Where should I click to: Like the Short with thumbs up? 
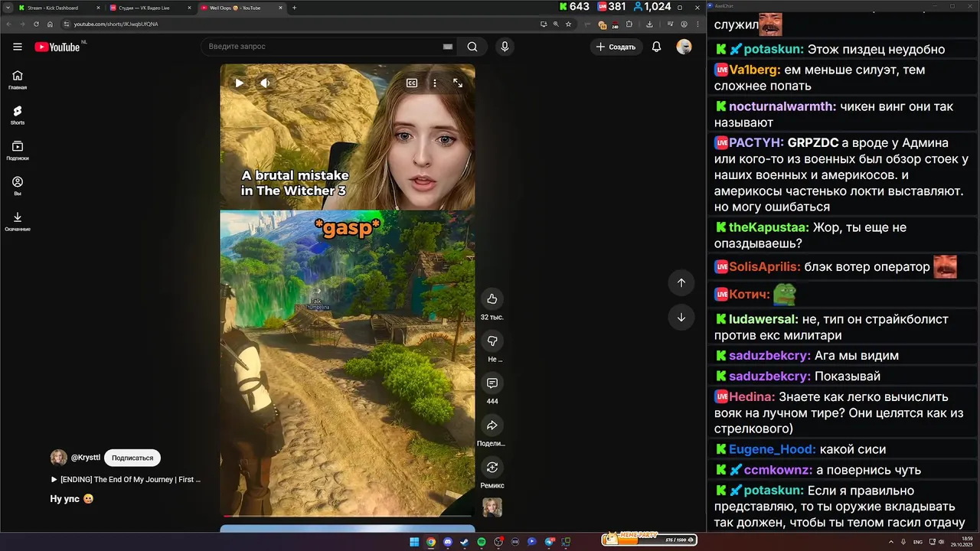[492, 299]
